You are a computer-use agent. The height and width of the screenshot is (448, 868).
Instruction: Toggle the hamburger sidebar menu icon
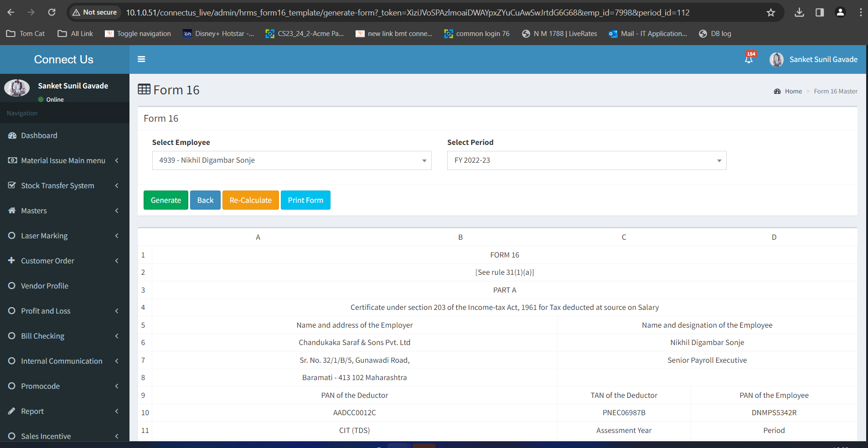coord(141,59)
